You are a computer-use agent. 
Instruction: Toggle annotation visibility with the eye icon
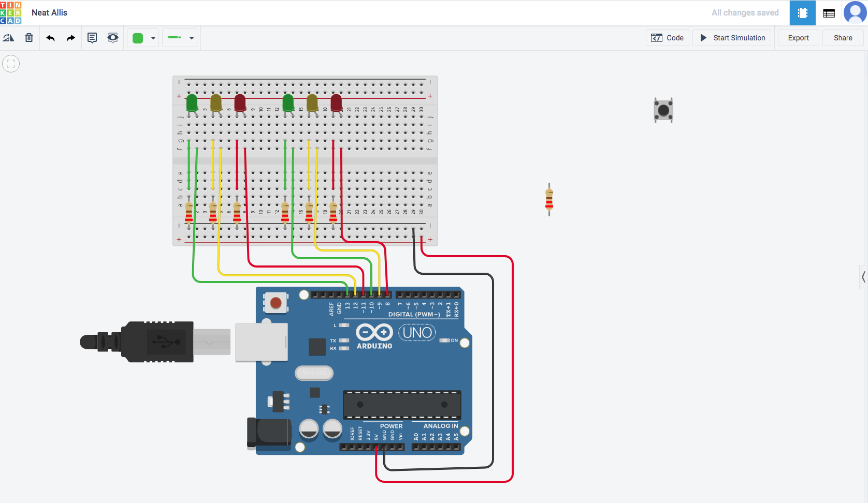(113, 37)
